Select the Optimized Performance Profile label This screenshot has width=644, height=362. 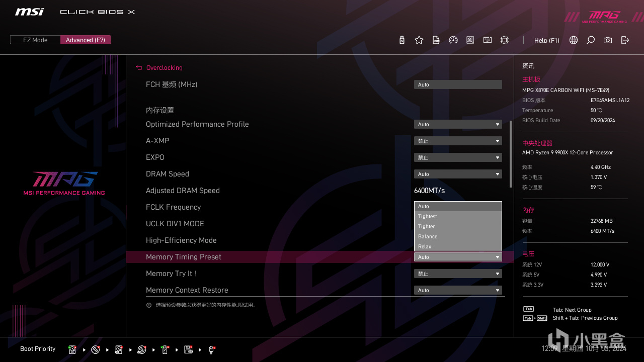click(x=197, y=124)
